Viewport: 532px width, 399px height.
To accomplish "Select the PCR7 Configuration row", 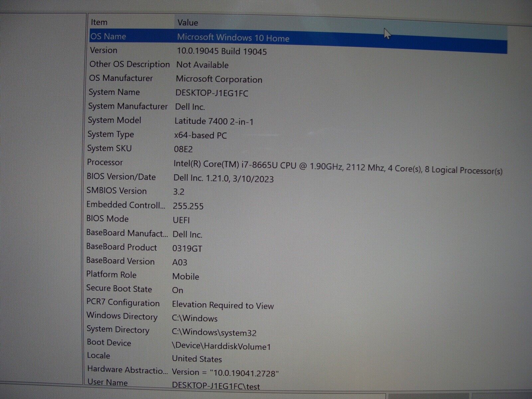I will 123,303.
